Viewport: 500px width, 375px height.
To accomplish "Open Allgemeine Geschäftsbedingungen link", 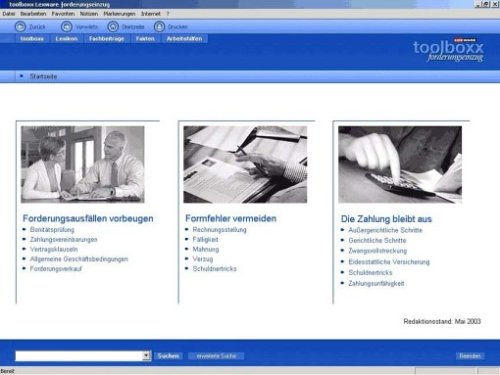I will click(x=79, y=259).
